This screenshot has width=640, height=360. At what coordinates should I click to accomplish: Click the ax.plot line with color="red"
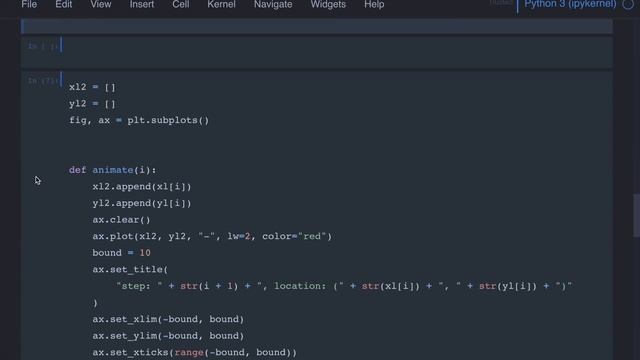tap(212, 236)
